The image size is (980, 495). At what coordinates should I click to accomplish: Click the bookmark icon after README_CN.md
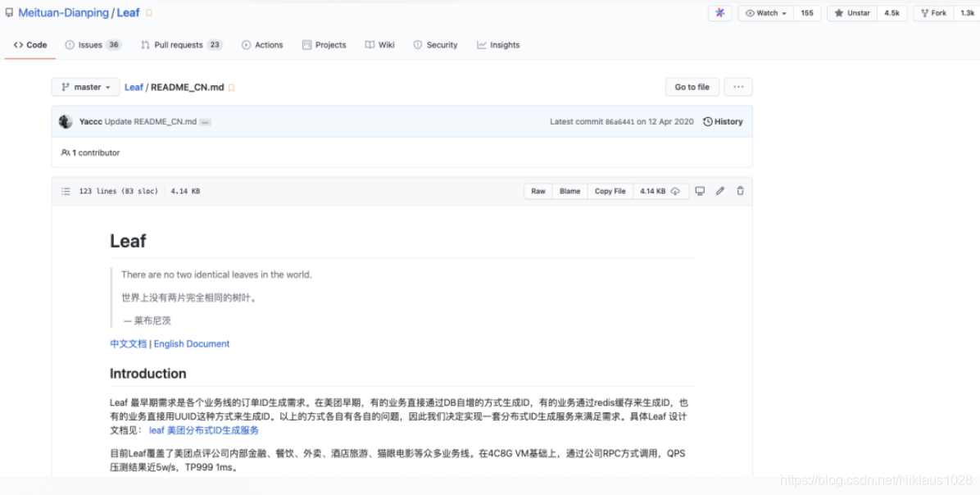click(x=231, y=89)
